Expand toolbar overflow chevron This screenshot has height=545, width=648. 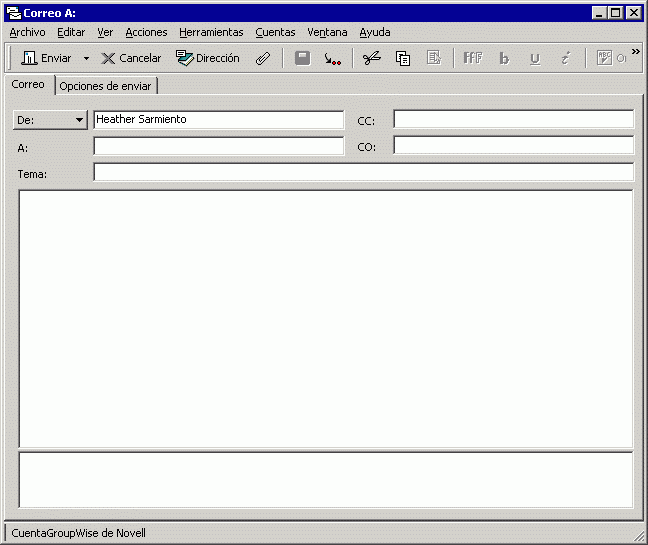click(x=636, y=52)
